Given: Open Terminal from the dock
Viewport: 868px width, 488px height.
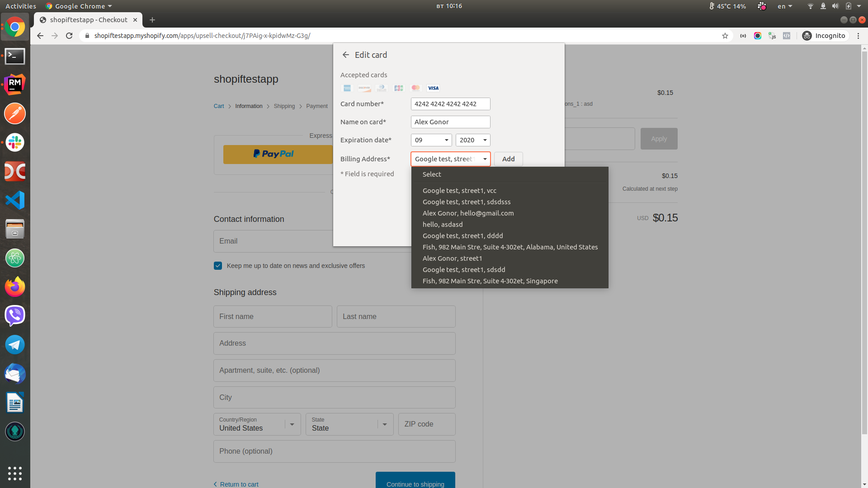Looking at the screenshot, I should [x=15, y=56].
